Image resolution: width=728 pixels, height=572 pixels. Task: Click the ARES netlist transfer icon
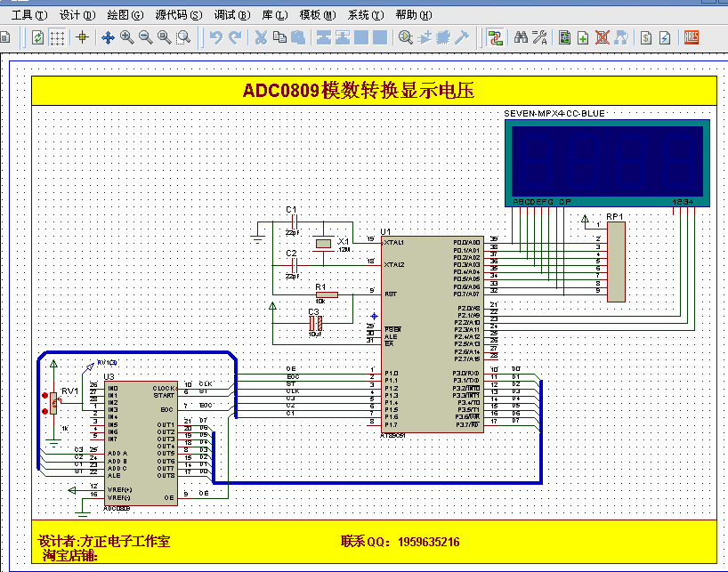point(691,37)
